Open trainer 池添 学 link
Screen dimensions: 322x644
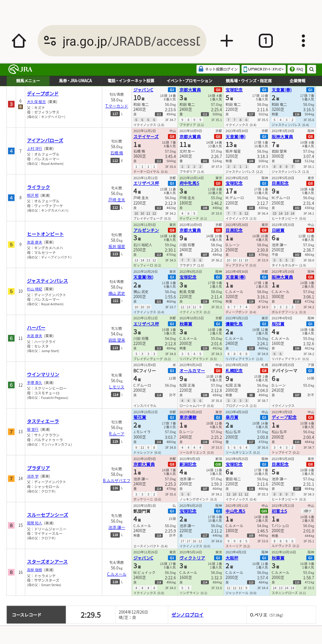coord(33,476)
